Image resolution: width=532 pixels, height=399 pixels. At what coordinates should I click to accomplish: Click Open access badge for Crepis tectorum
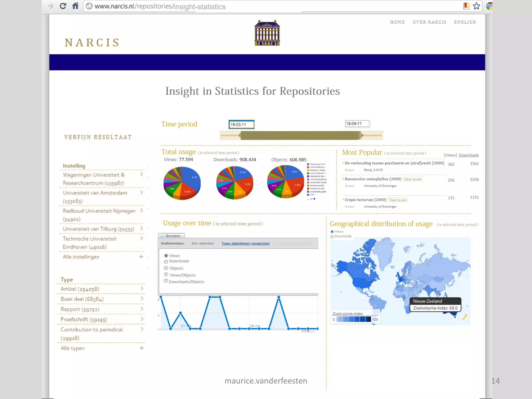(398, 200)
